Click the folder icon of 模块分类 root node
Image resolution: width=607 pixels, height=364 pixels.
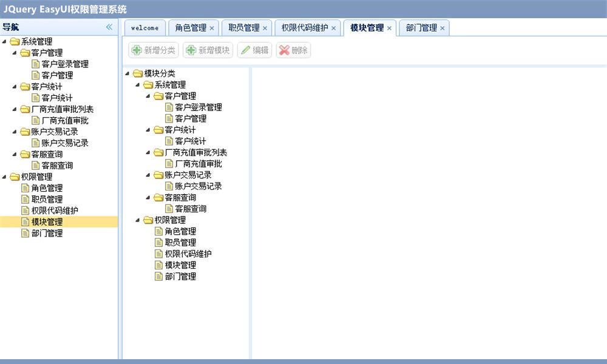138,73
